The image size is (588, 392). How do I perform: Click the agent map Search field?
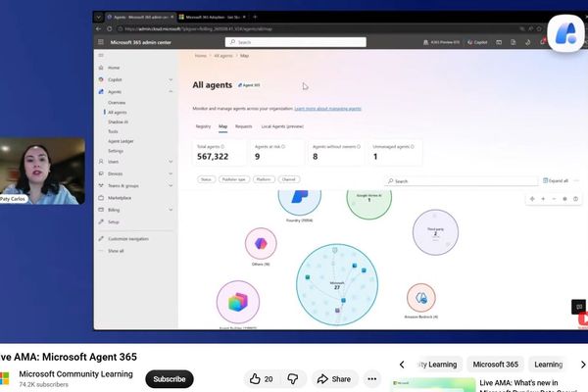462,180
